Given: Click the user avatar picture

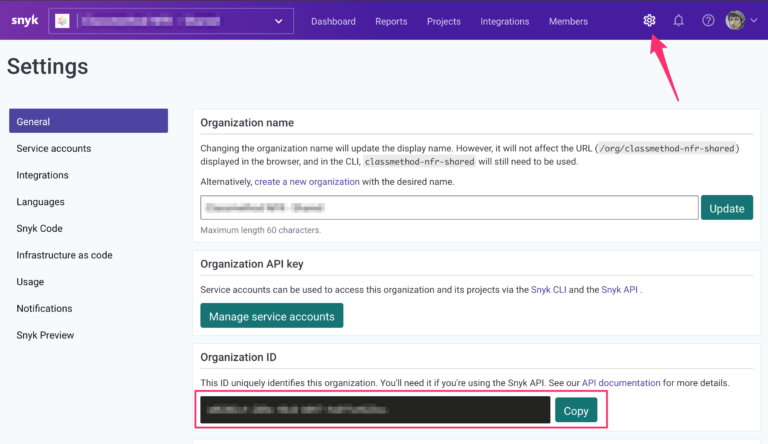Looking at the screenshot, I should pos(735,21).
